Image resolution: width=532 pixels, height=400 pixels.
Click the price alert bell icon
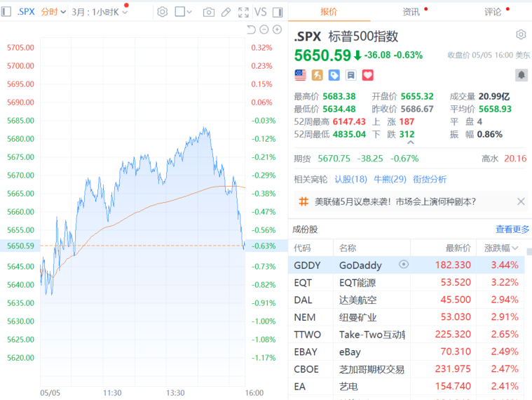(x=521, y=74)
